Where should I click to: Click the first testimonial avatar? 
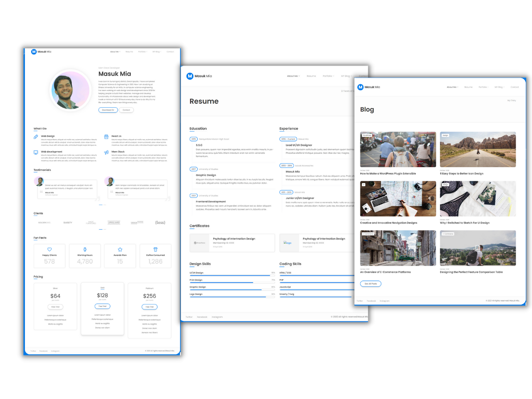click(x=39, y=182)
